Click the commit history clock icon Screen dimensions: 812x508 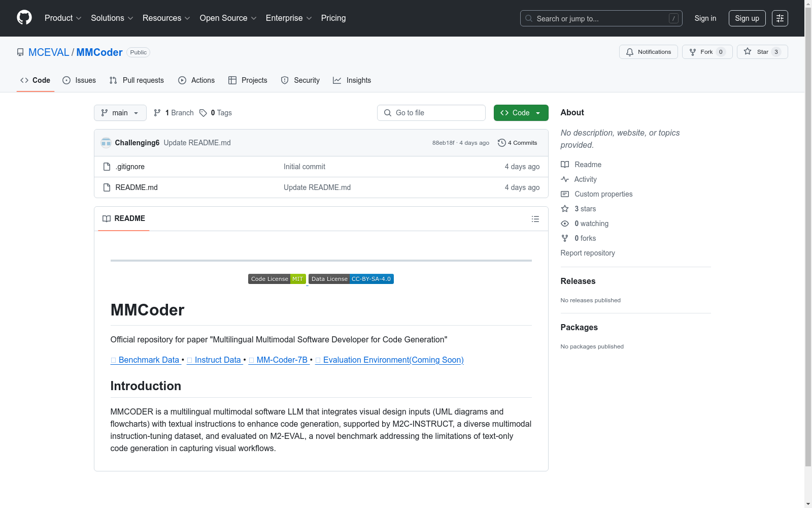(502, 143)
